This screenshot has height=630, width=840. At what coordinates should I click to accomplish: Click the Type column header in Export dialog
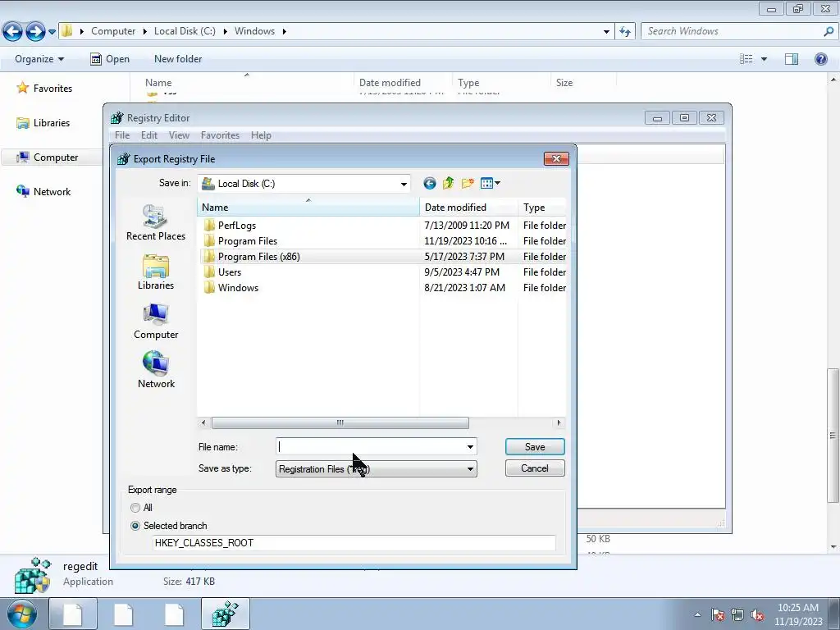coord(541,208)
